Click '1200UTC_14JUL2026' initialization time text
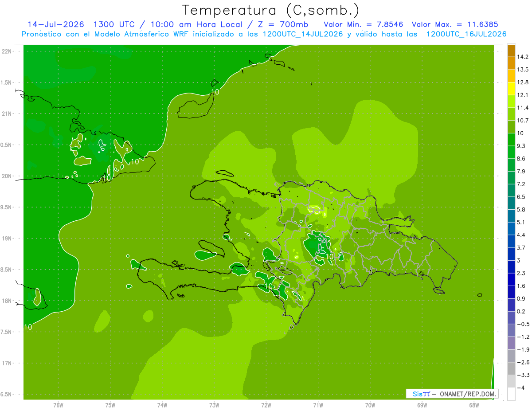Viewport: 532px width, 411px height. click(x=302, y=34)
